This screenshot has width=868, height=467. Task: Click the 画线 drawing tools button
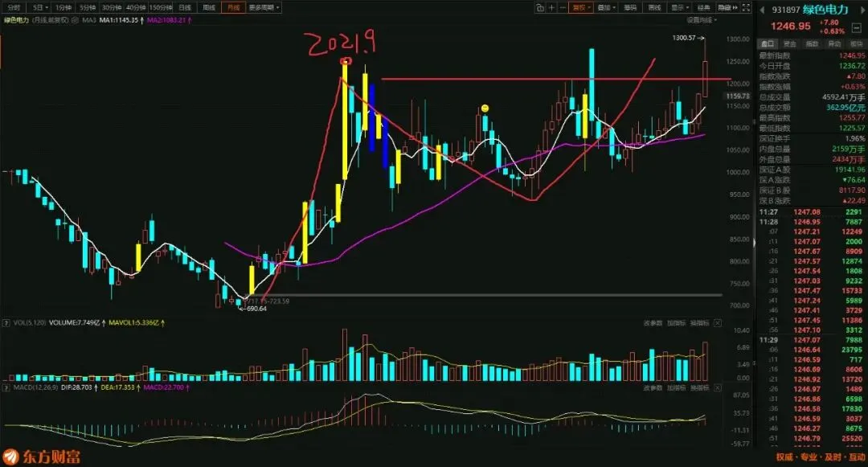click(x=654, y=8)
